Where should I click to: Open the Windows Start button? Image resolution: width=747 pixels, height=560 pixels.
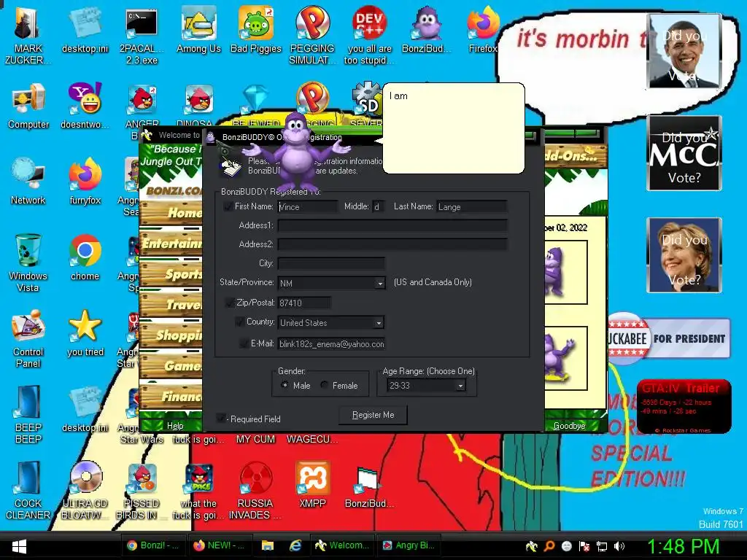tap(19, 545)
